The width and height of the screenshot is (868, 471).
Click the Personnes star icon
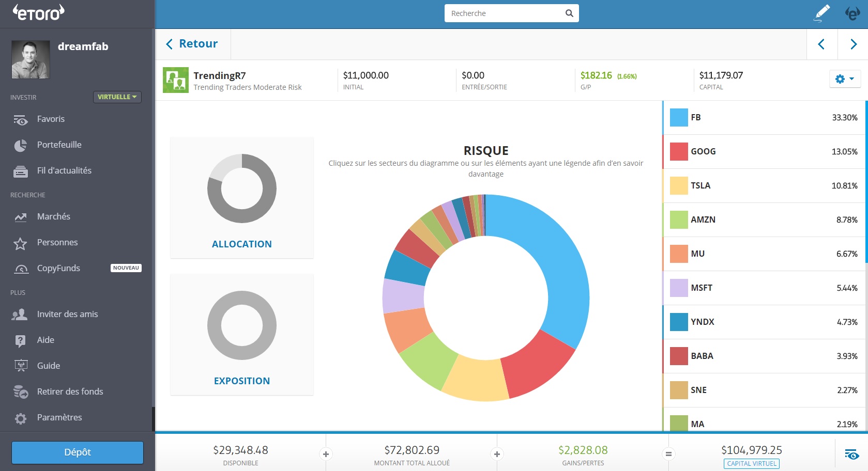coord(20,243)
